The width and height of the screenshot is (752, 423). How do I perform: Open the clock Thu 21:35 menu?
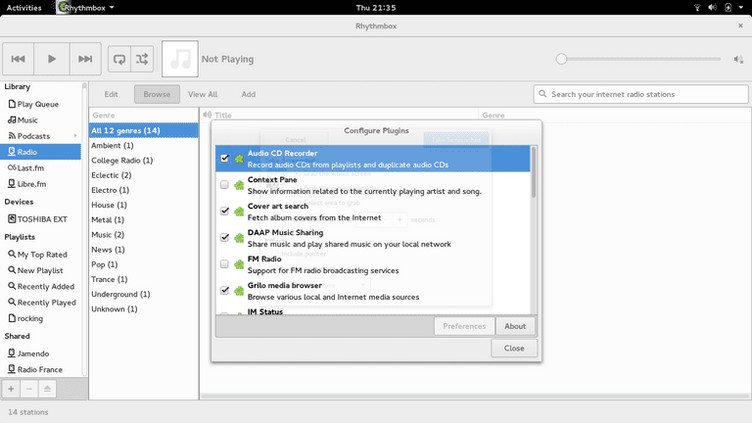(x=376, y=8)
